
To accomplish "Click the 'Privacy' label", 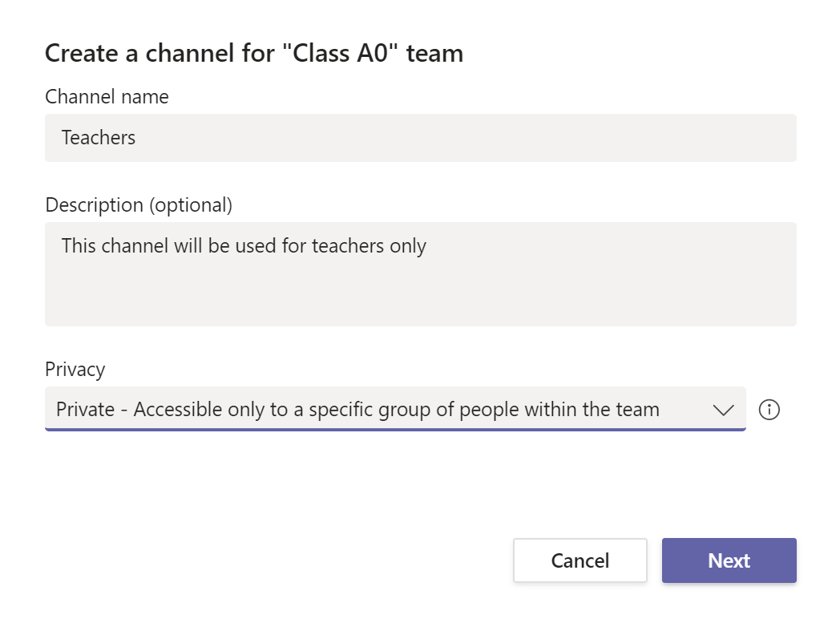I will pos(75,370).
